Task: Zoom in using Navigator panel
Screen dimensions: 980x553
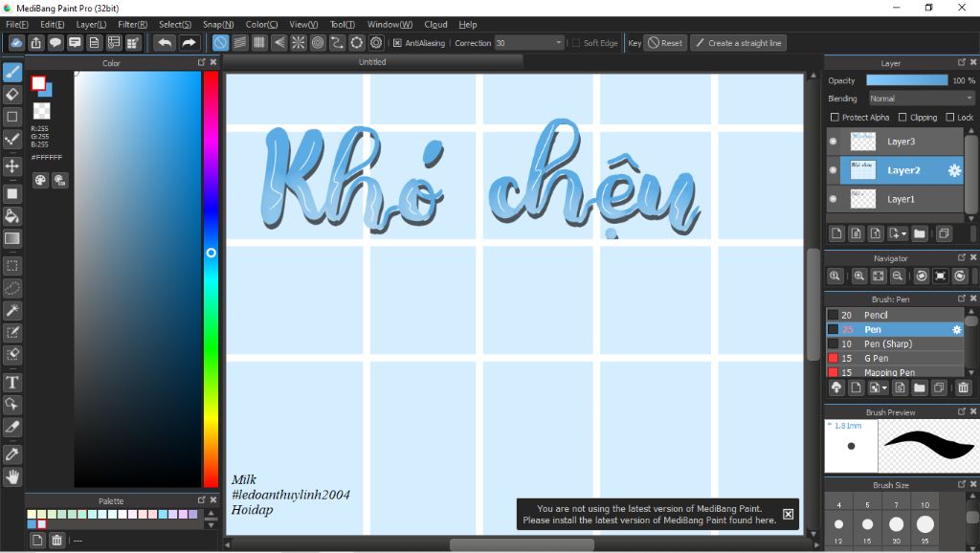Action: pos(859,276)
